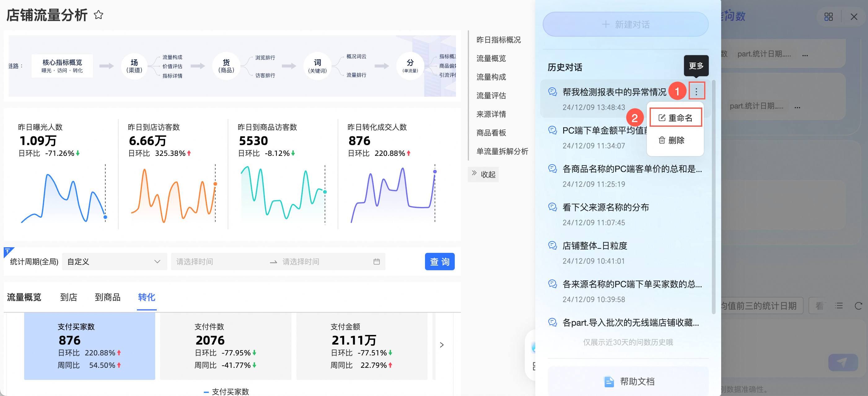Choose 删除 from the conversation menu
The height and width of the screenshot is (396, 868).
tap(672, 140)
